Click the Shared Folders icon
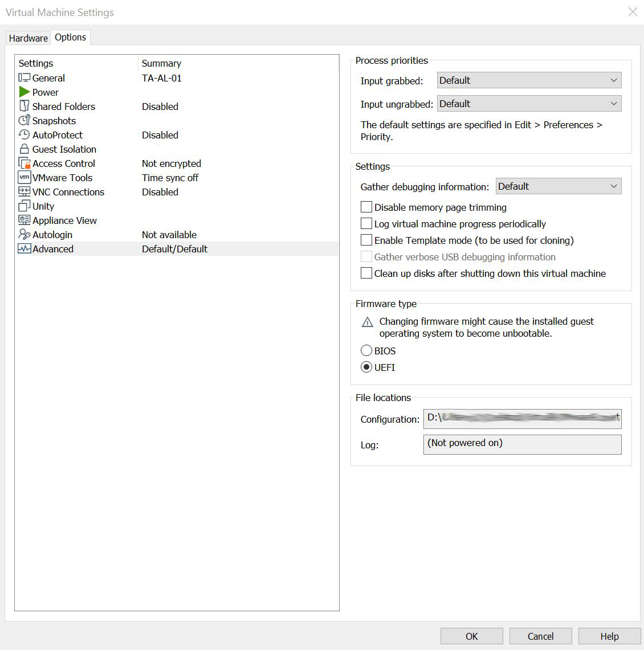 (24, 107)
